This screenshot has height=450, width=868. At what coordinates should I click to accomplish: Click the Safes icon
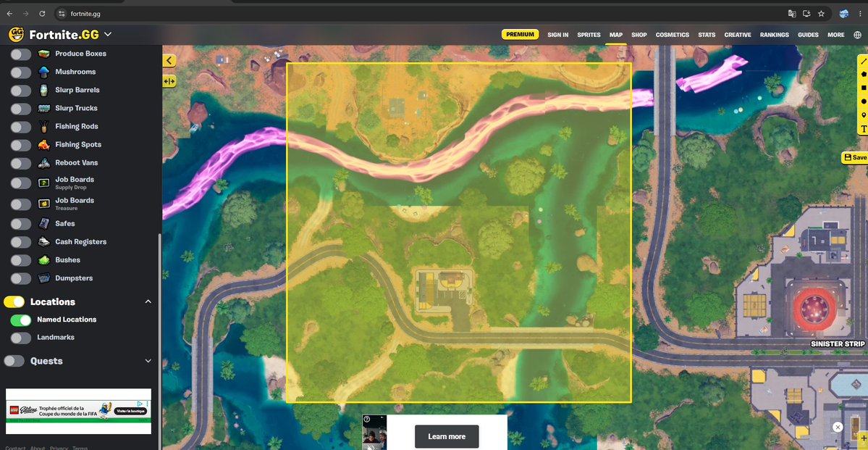(43, 223)
